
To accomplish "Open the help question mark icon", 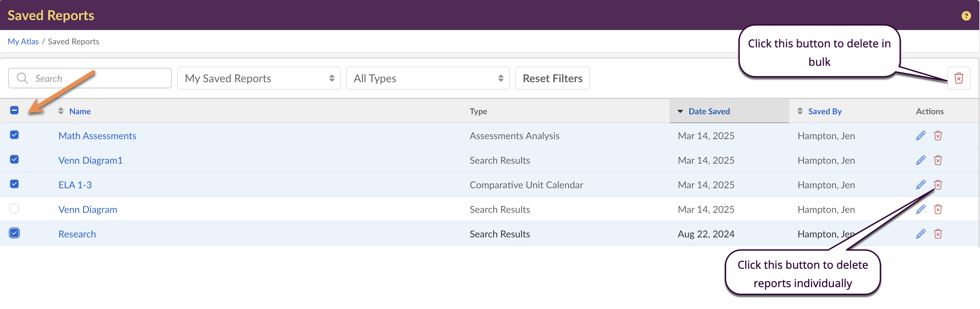I will (966, 16).
